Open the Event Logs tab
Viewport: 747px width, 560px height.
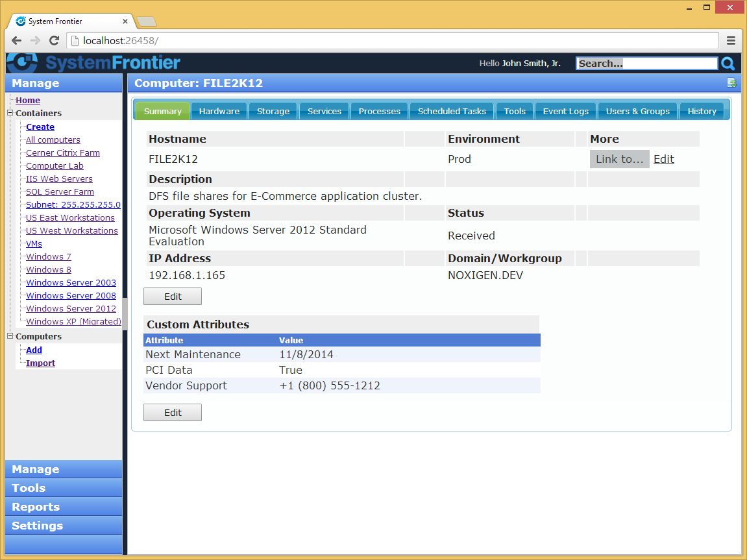565,110
